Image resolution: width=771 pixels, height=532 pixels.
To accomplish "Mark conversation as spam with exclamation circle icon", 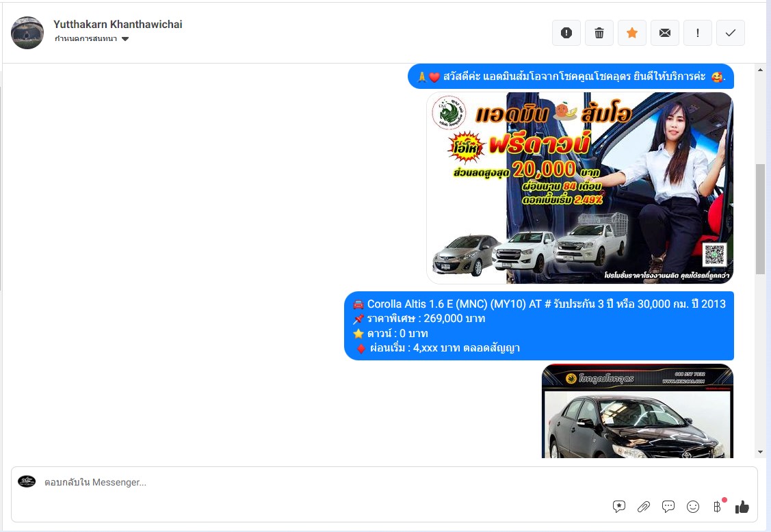I will pyautogui.click(x=566, y=33).
